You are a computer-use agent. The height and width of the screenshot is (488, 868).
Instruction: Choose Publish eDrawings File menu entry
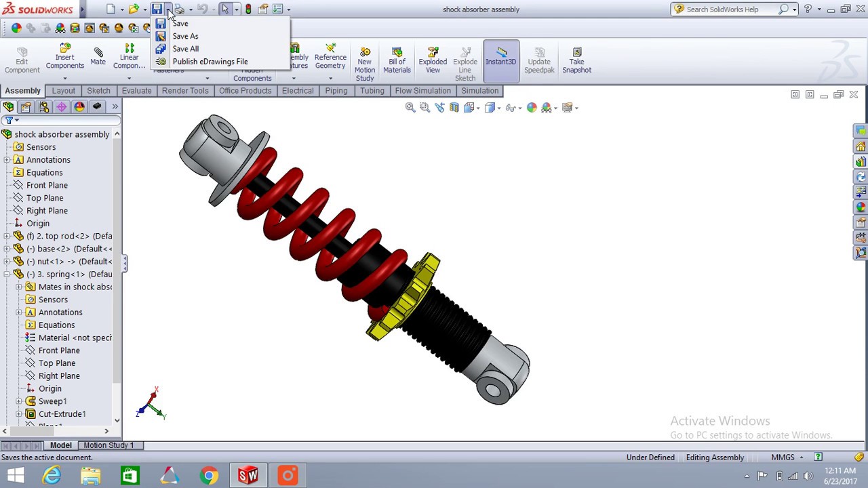coord(210,62)
